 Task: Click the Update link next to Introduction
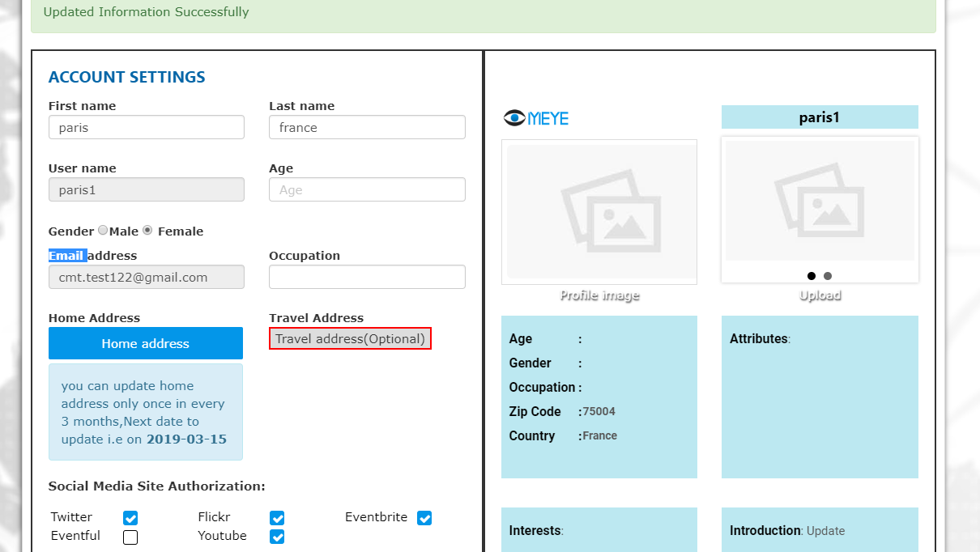[x=825, y=531]
